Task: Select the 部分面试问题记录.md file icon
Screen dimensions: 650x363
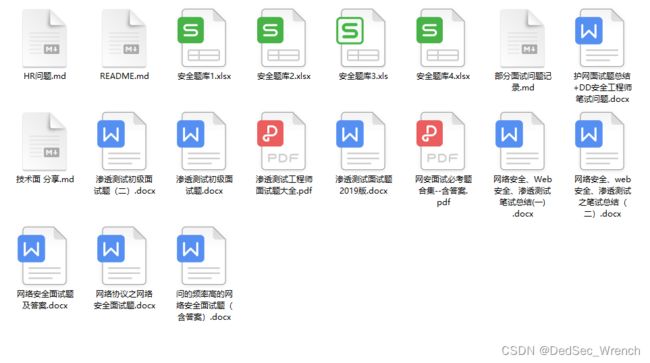Action: pos(522,38)
